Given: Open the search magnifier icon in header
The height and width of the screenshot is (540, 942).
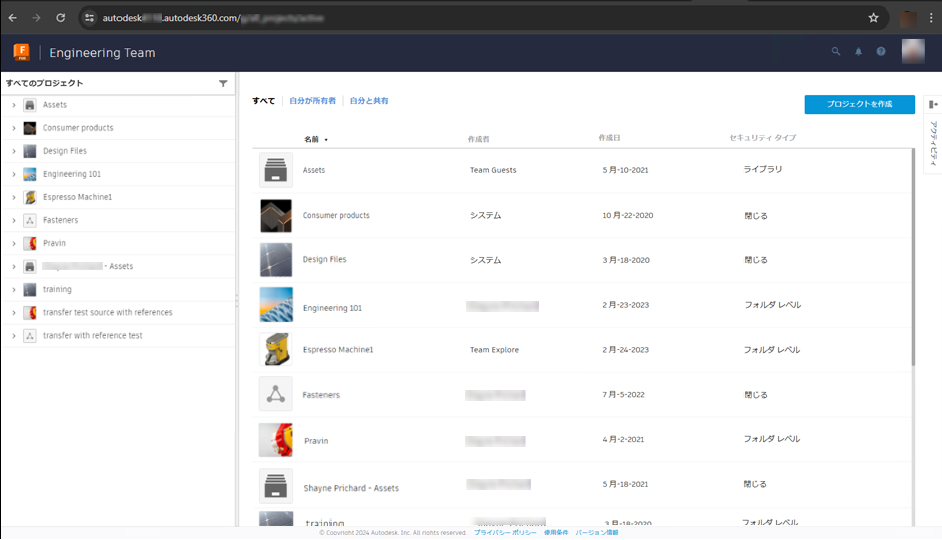Looking at the screenshot, I should point(836,52).
